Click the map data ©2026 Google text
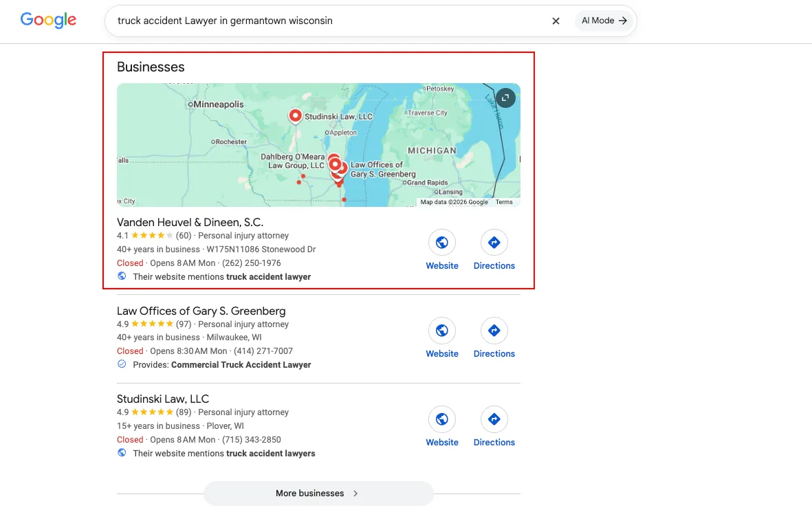 point(454,202)
